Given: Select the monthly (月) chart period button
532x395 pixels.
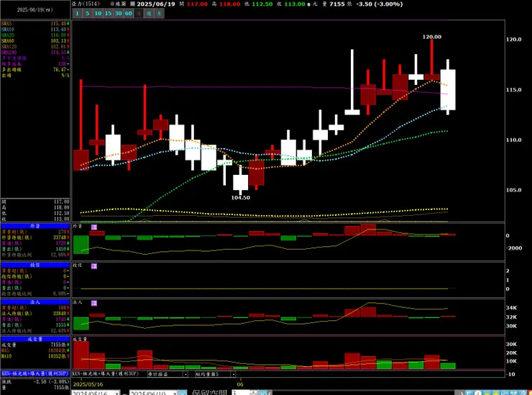Looking at the screenshot, I should (x=159, y=14).
